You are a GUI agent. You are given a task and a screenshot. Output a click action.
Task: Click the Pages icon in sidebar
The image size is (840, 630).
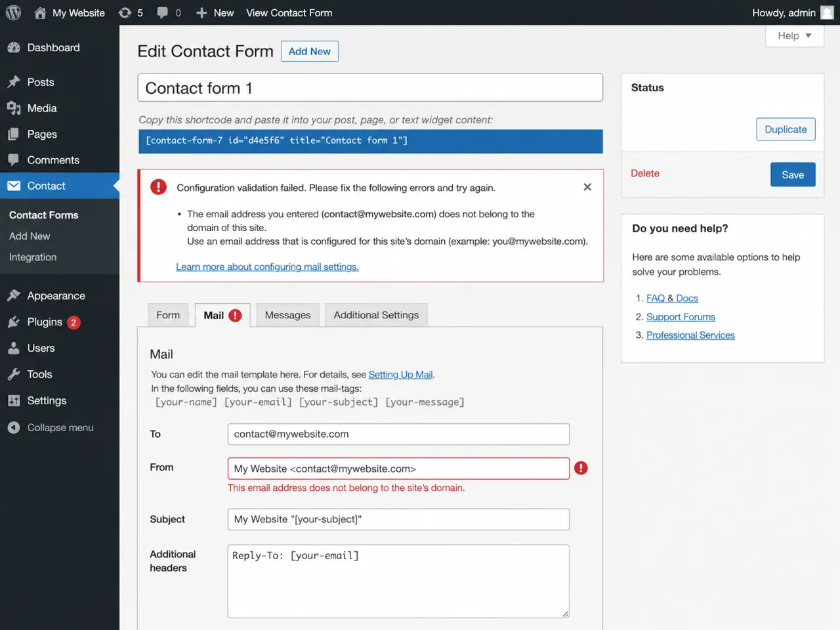coord(14,134)
